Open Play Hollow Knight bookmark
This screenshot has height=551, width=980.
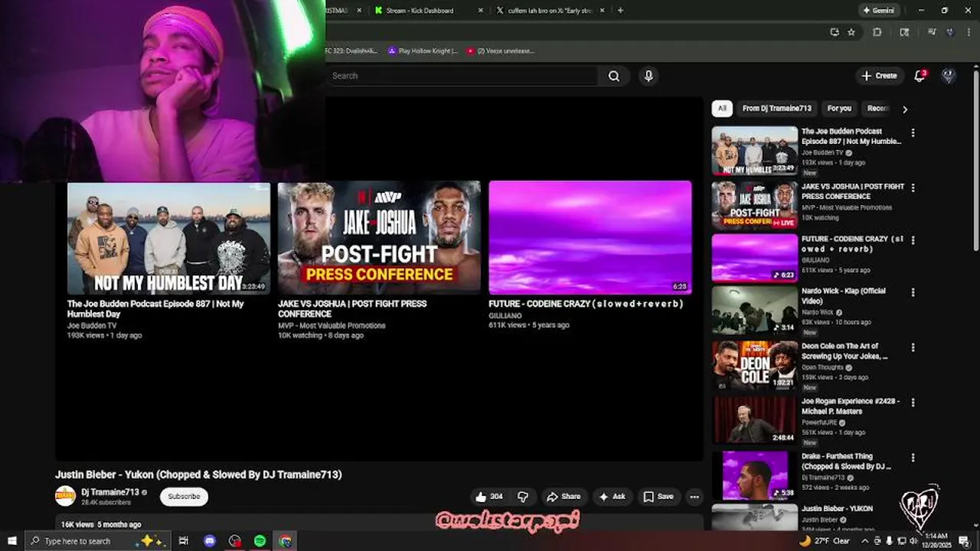click(423, 51)
